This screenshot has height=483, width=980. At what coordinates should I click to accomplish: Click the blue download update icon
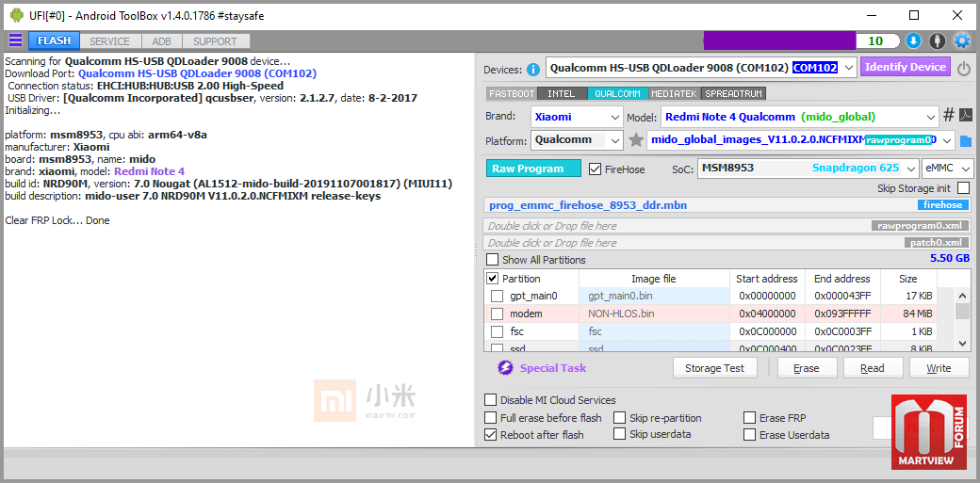pyautogui.click(x=913, y=41)
